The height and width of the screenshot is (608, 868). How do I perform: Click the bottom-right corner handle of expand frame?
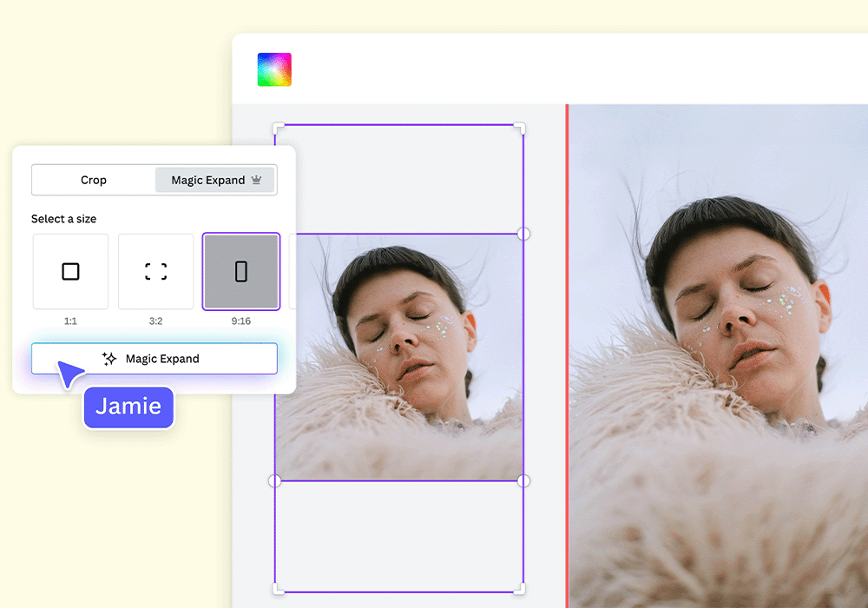point(519,589)
